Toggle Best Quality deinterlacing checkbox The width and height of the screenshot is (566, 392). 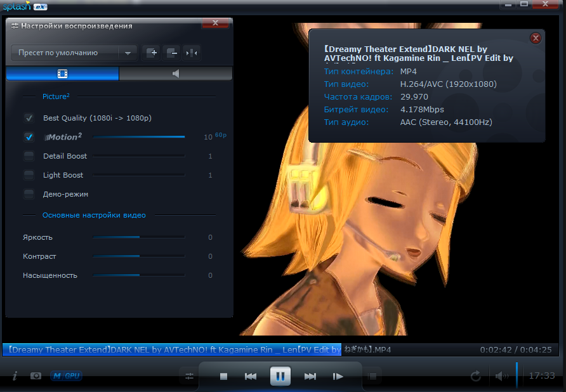[29, 118]
